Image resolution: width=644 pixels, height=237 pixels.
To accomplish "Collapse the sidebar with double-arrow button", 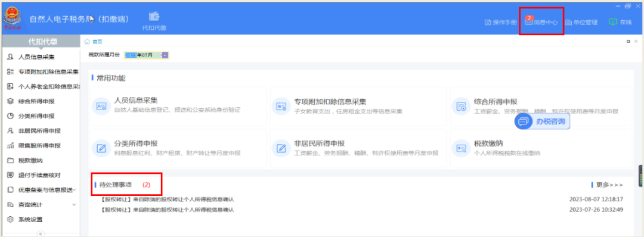I will click(40, 233).
